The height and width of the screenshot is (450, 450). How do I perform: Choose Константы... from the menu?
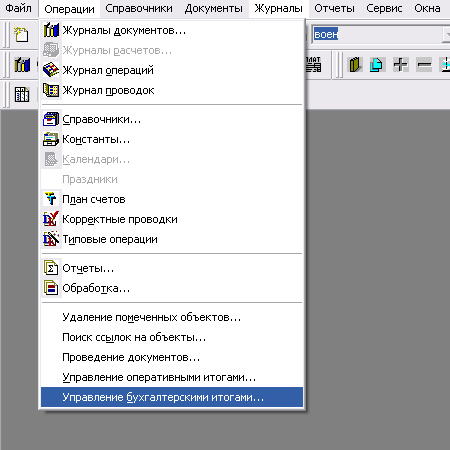point(172,139)
